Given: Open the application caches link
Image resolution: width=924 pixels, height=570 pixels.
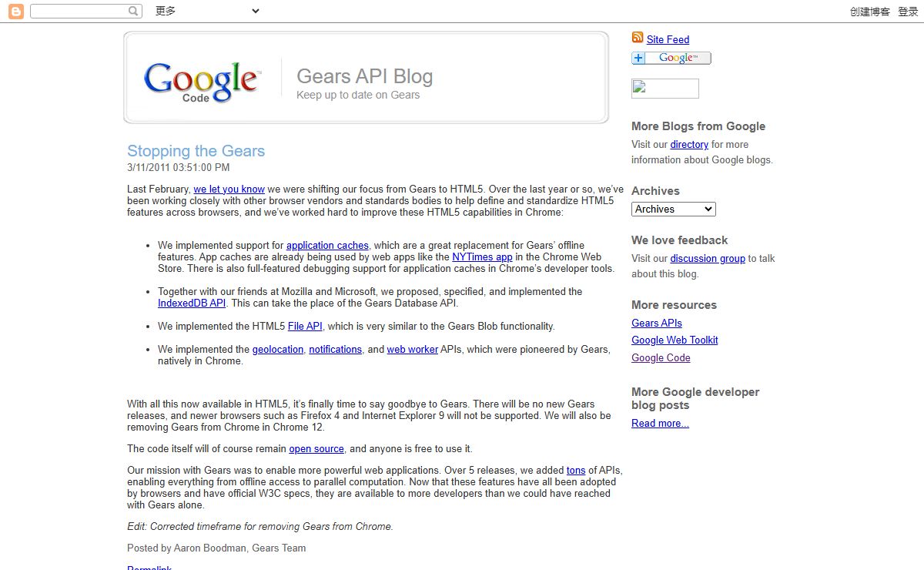Looking at the screenshot, I should (x=327, y=245).
